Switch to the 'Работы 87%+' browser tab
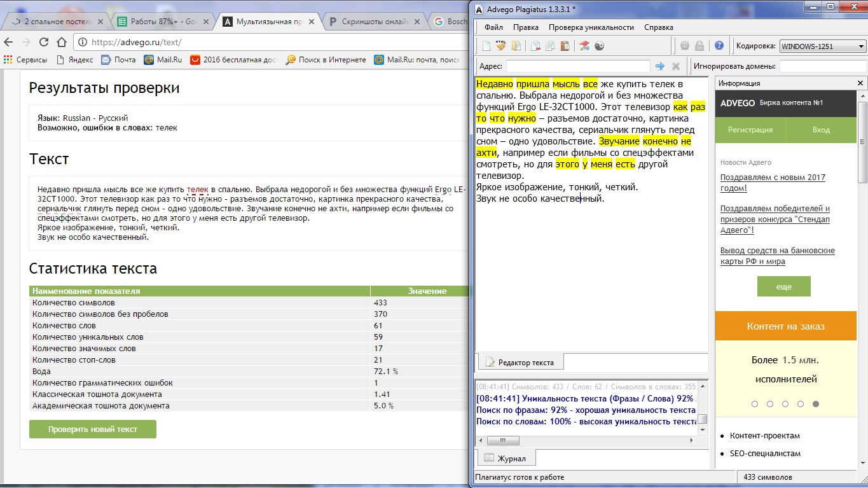The height and width of the screenshot is (488, 868). click(162, 21)
